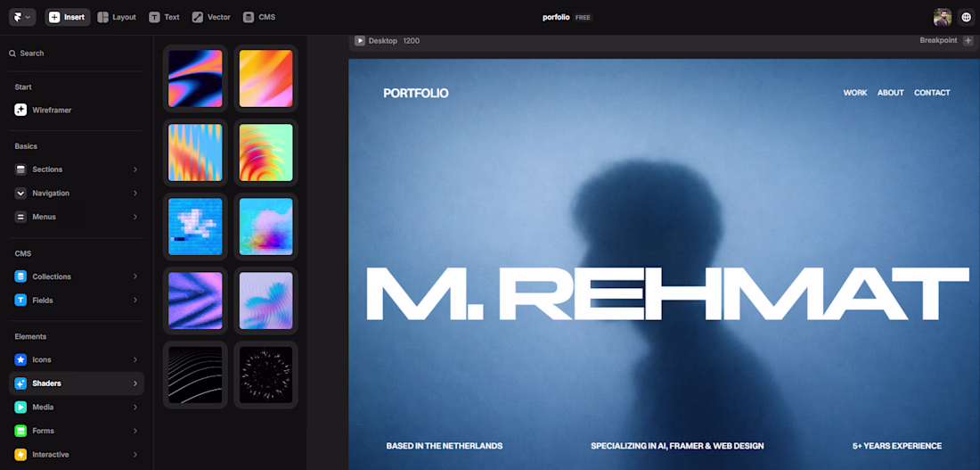Click the porfolio project title
The height and width of the screenshot is (470, 980).
click(x=556, y=18)
